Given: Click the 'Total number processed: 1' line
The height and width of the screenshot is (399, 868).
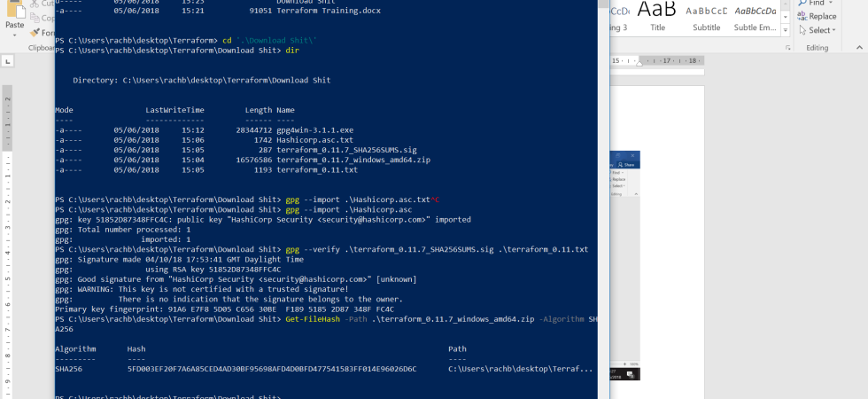Looking at the screenshot, I should click(123, 230).
